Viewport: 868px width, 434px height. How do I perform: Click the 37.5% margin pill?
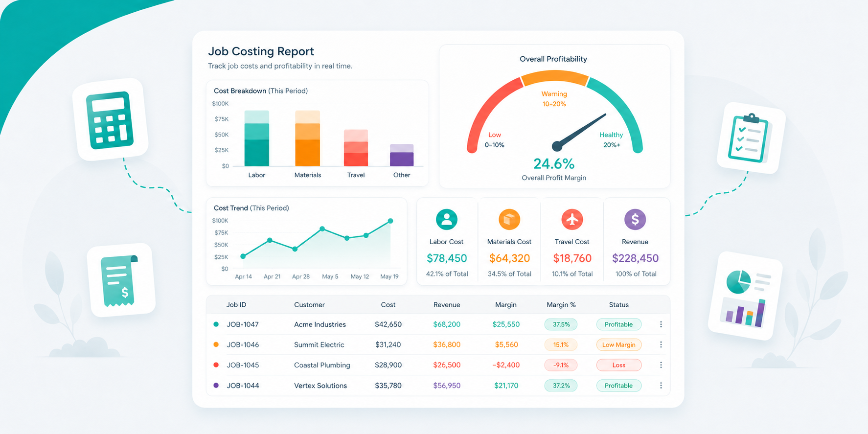[561, 324]
